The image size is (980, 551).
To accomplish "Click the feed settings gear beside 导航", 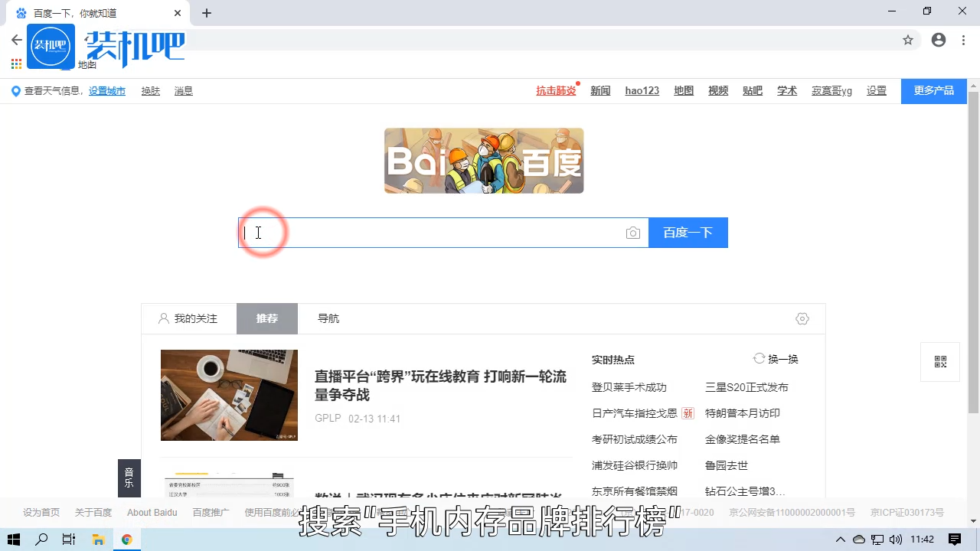I will tap(802, 318).
